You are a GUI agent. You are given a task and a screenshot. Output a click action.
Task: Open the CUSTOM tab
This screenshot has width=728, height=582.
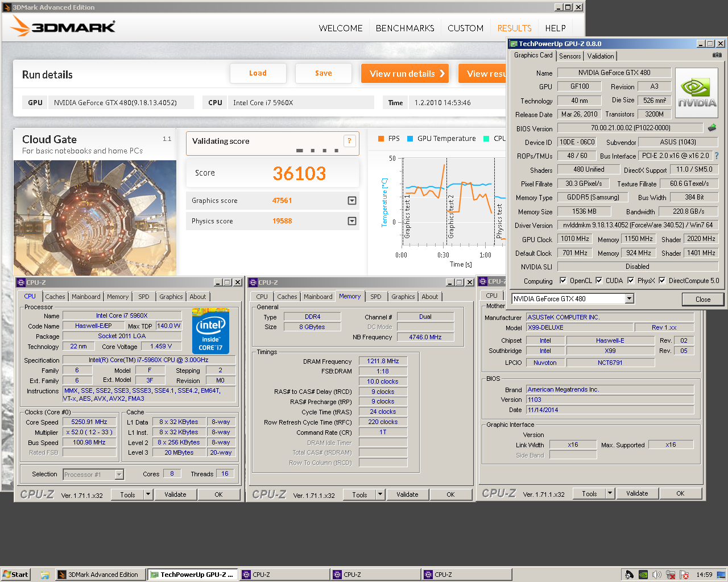pyautogui.click(x=465, y=28)
